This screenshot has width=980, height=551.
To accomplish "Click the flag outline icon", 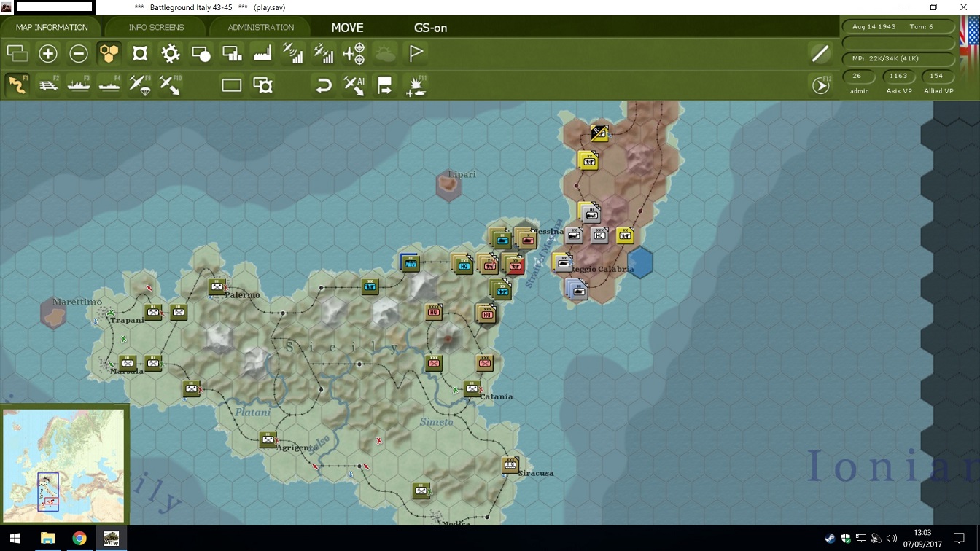I will click(x=416, y=53).
